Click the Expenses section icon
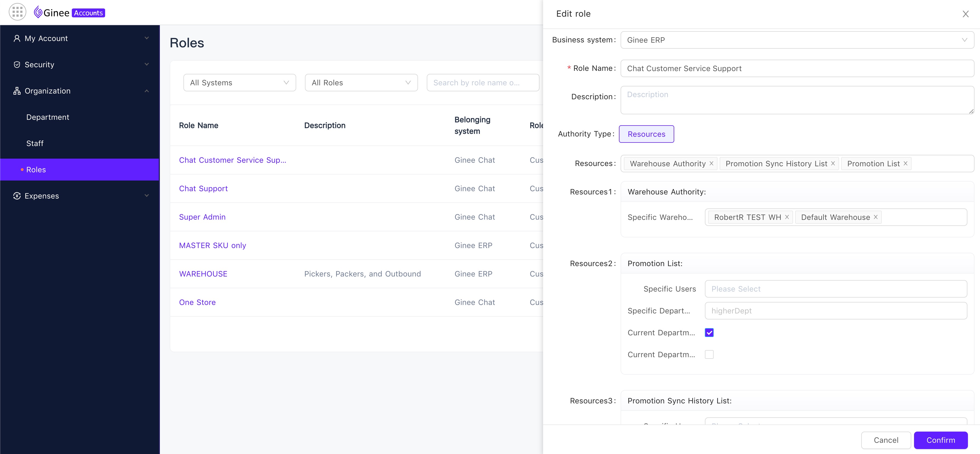The height and width of the screenshot is (454, 980). click(x=17, y=196)
